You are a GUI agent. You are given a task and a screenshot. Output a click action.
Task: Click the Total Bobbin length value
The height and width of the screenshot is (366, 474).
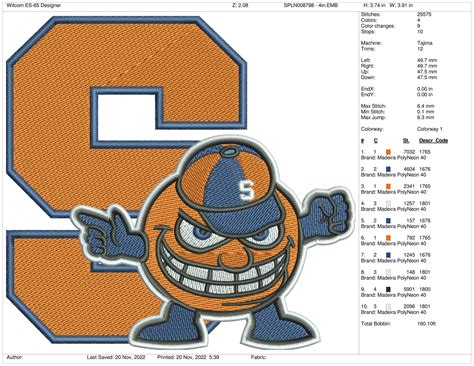click(426, 324)
